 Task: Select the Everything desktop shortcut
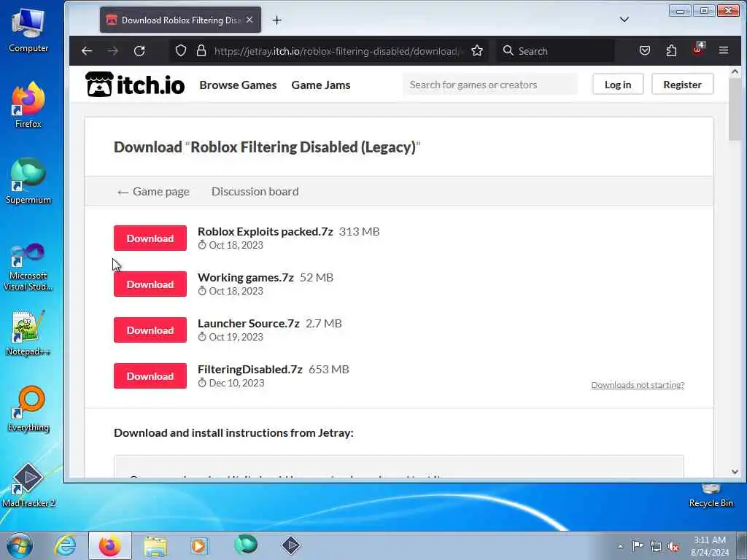(28, 409)
